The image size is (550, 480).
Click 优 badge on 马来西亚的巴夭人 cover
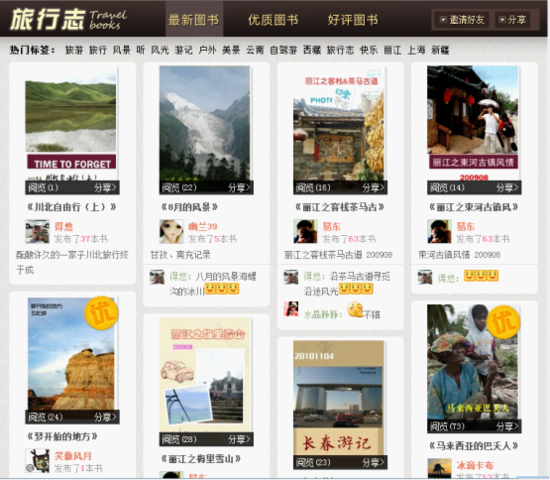point(503,322)
